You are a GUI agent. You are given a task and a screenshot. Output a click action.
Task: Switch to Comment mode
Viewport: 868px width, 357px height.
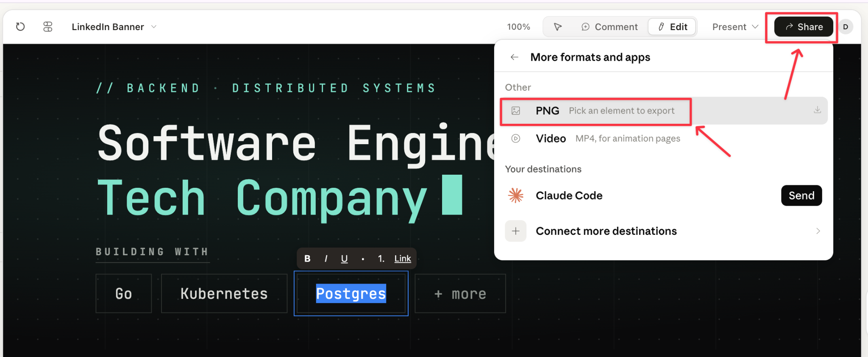pos(609,27)
